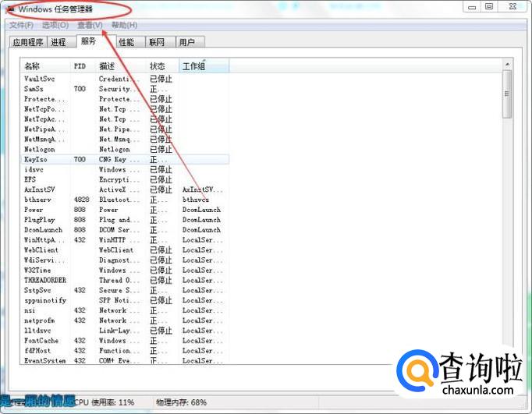The height and width of the screenshot is (414, 532).
Task: Open the 查看(V) menu
Action: point(90,25)
